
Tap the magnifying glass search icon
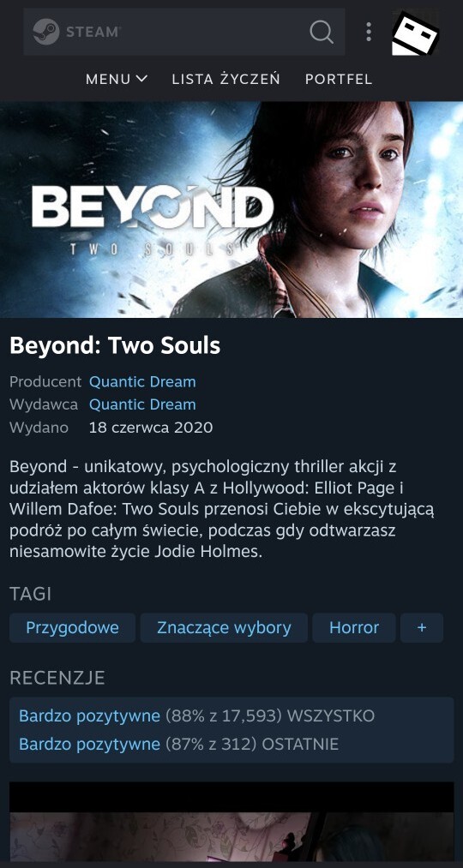tap(322, 32)
